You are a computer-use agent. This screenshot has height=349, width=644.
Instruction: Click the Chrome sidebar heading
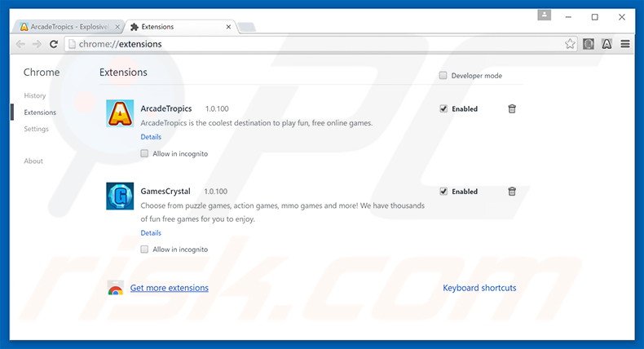(42, 73)
